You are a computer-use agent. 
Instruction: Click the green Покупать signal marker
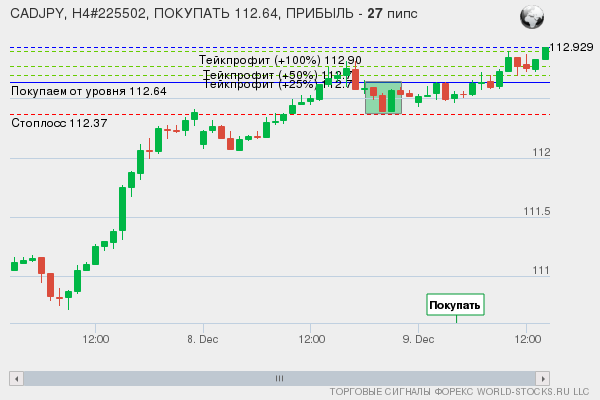coord(455,305)
